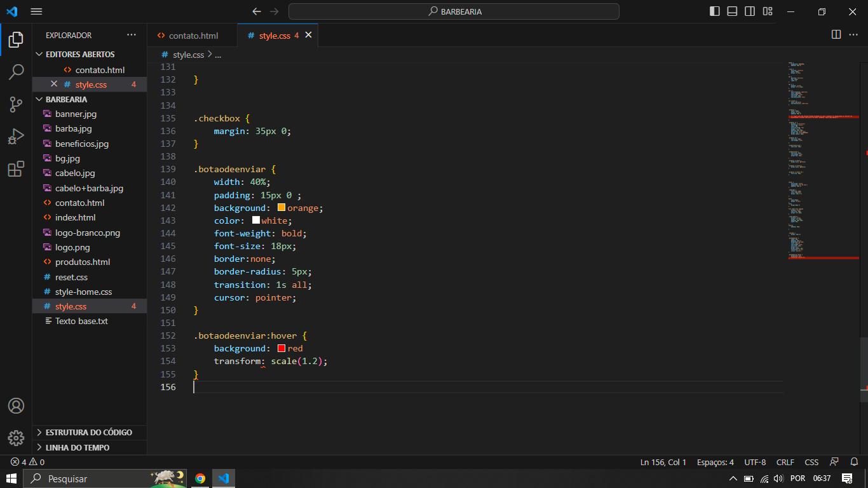The height and width of the screenshot is (488, 868).
Task: Open problems from errors and warnings status
Action: tap(27, 462)
